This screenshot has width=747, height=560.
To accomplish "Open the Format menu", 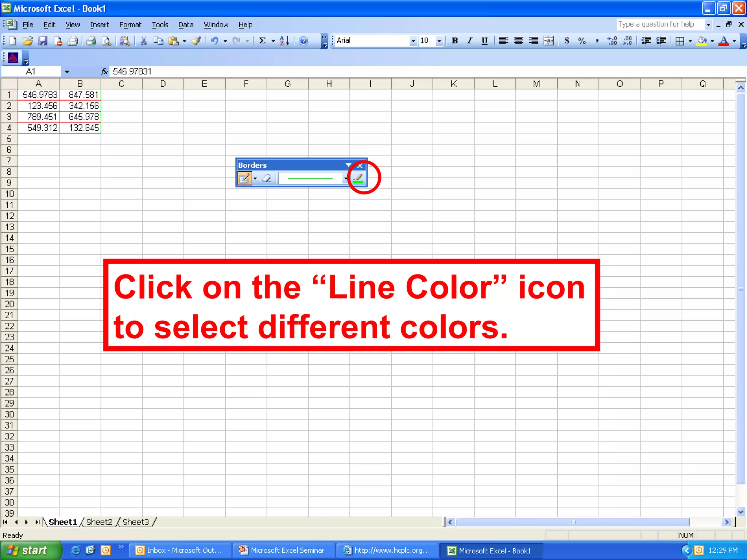I will tap(130, 25).
